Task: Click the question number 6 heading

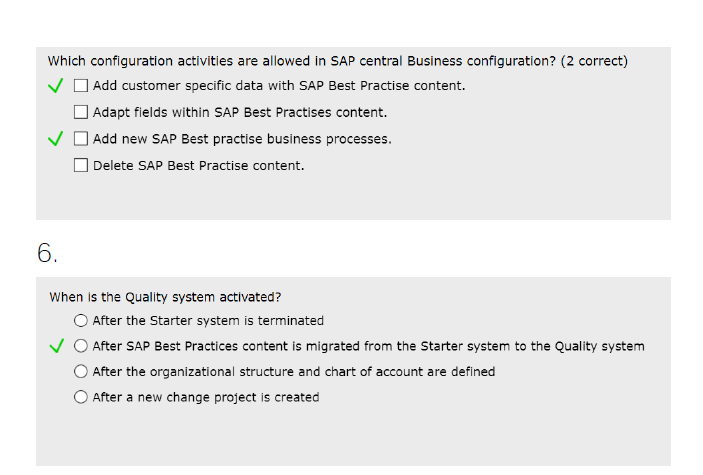Action: pos(47,253)
